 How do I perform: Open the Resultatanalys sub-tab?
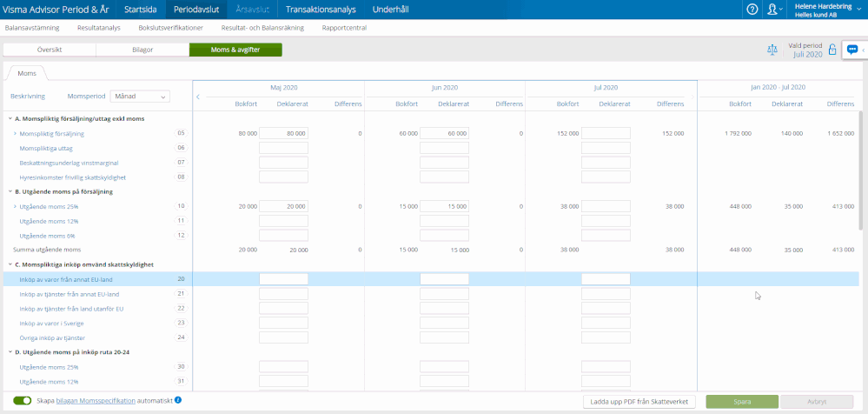click(x=99, y=28)
